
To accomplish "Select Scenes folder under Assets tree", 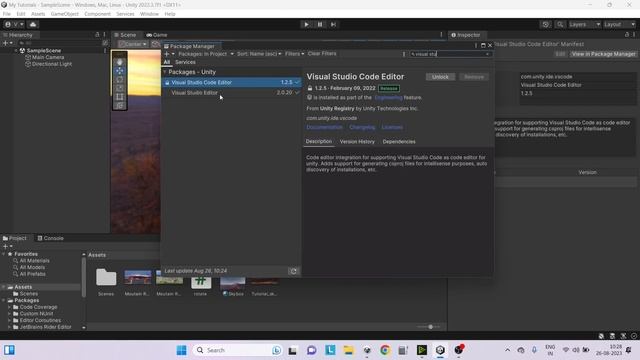I will tap(28, 294).
